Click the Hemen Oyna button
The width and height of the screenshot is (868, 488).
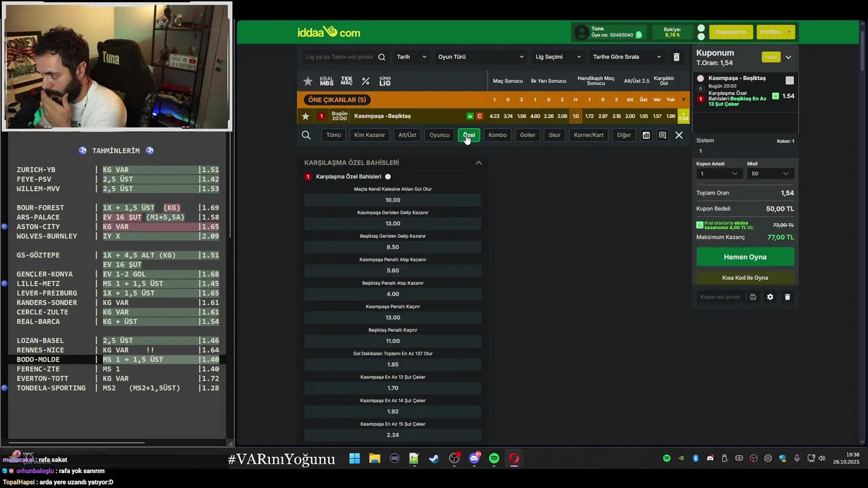click(x=745, y=257)
